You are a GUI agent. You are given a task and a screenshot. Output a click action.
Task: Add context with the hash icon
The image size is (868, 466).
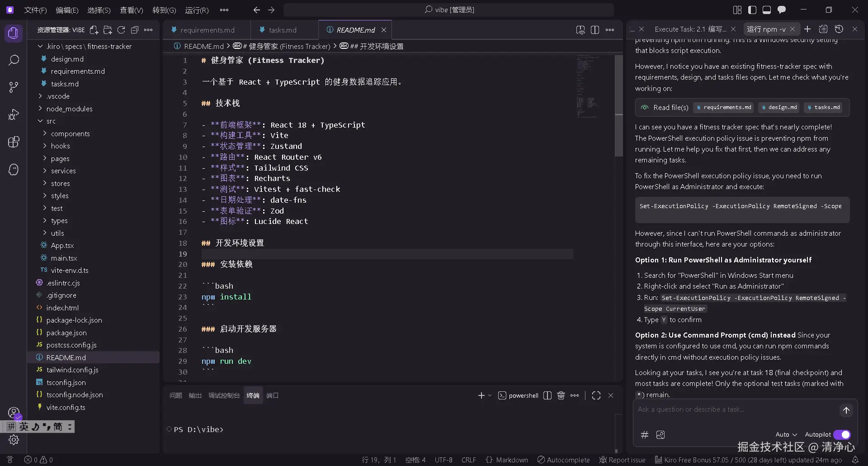[x=645, y=435]
